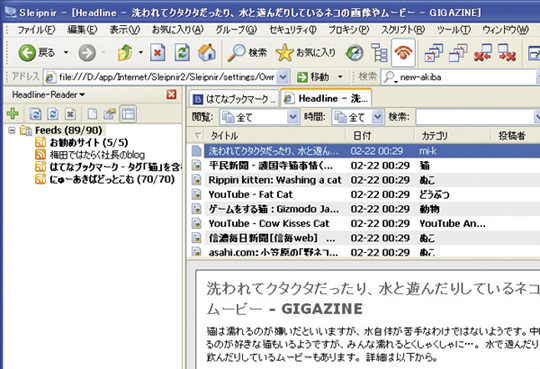Sort by the 日付 column header
The image size is (540, 369).
click(380, 135)
